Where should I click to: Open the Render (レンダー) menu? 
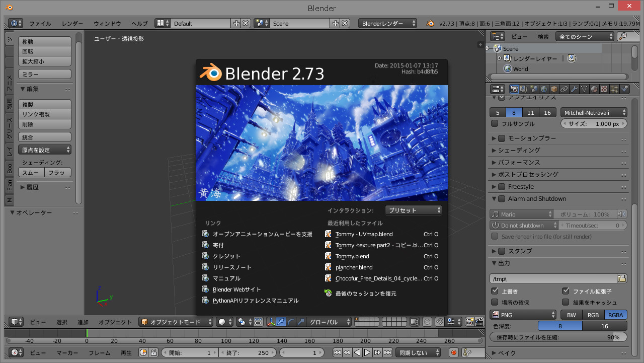(73, 24)
